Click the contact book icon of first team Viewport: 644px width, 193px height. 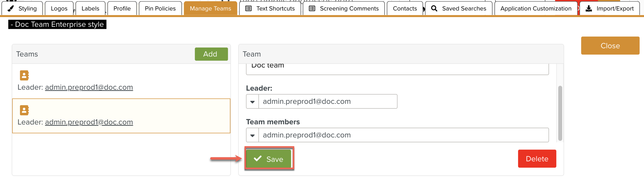click(24, 75)
